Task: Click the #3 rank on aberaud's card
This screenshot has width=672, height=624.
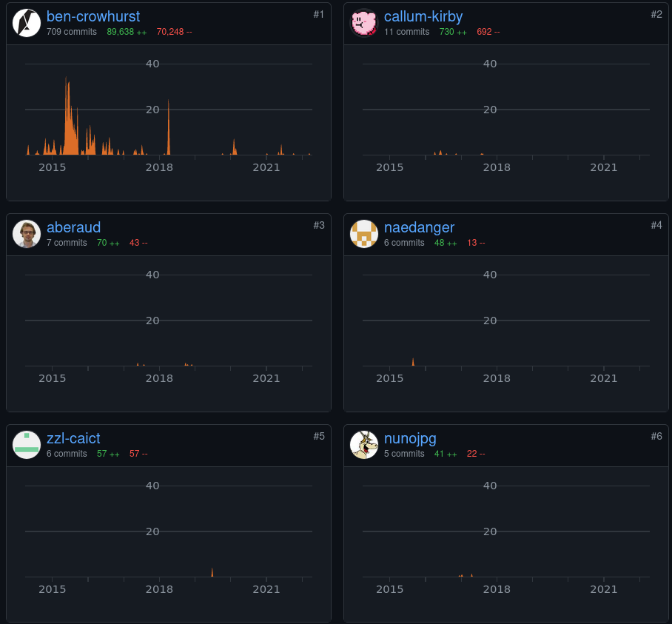Action: tap(318, 225)
